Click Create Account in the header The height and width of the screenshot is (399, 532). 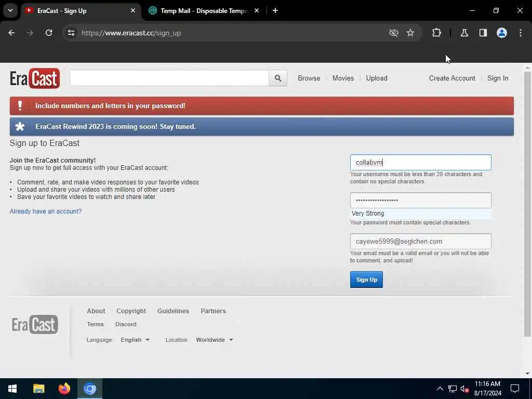coord(452,78)
